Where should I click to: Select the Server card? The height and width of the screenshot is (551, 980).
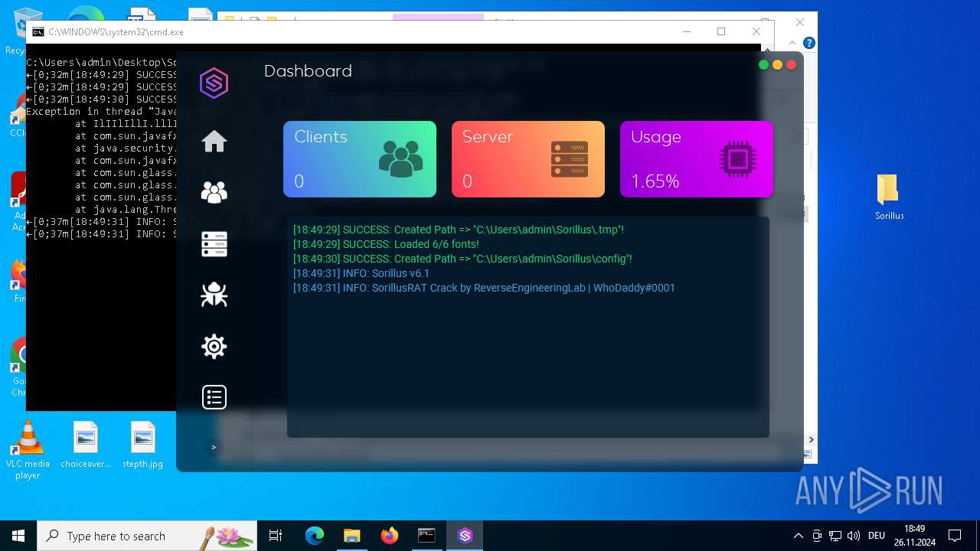click(528, 159)
